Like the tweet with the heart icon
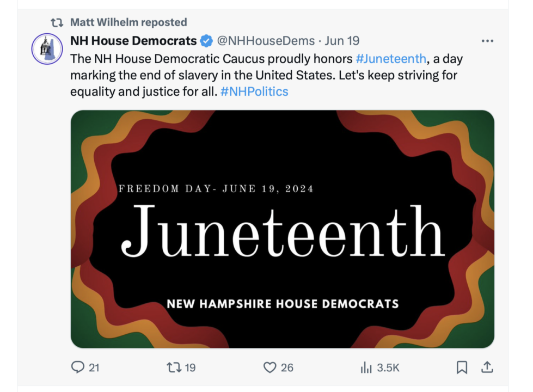Image resolution: width=533 pixels, height=392 pixels. [x=269, y=367]
